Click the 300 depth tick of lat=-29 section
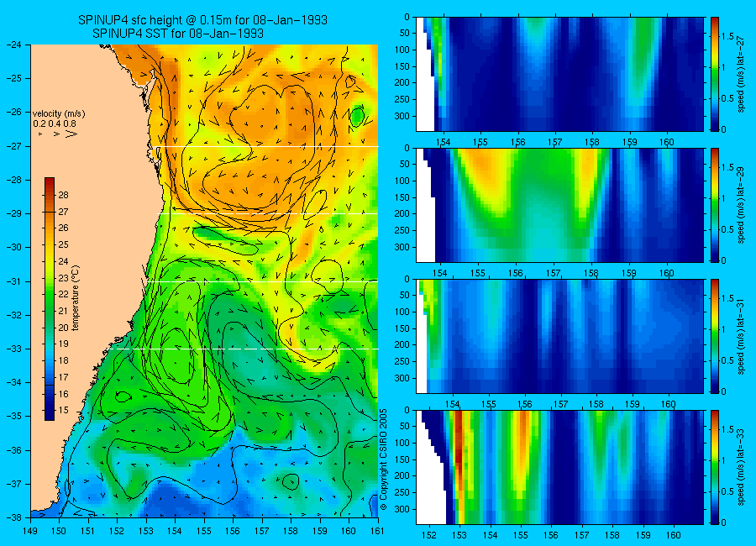 (402, 247)
